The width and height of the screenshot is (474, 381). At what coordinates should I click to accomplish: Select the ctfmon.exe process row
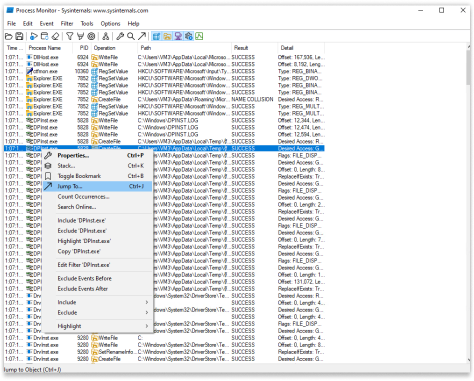[165, 71]
